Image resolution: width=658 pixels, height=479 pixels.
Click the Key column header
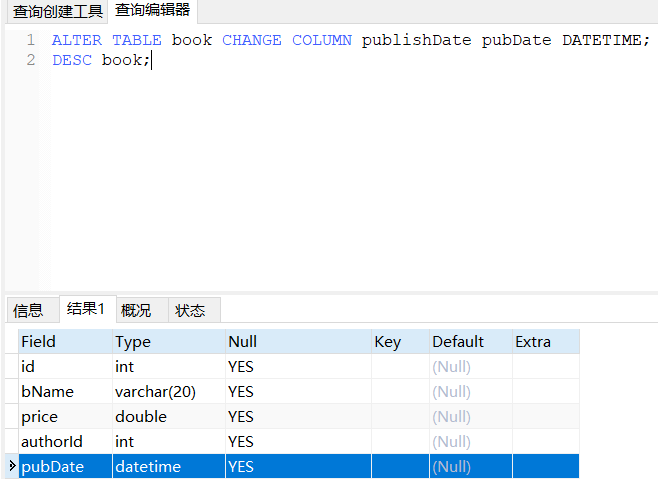click(399, 342)
